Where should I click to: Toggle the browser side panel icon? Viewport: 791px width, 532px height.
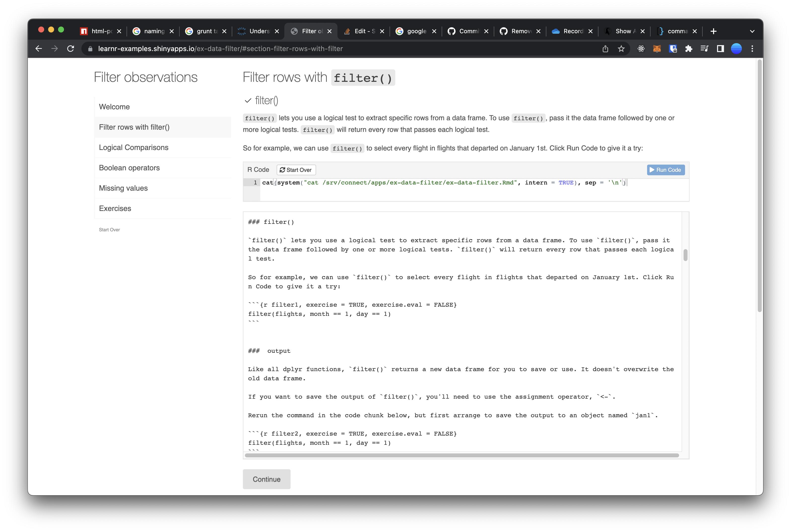point(720,49)
